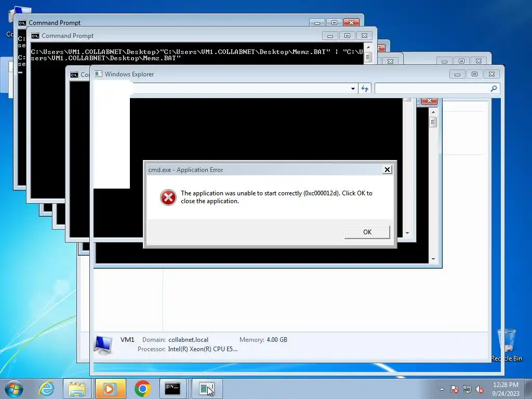Image resolution: width=532 pixels, height=399 pixels.
Task: Select the Command Prompt taskbar button
Action: click(x=173, y=389)
